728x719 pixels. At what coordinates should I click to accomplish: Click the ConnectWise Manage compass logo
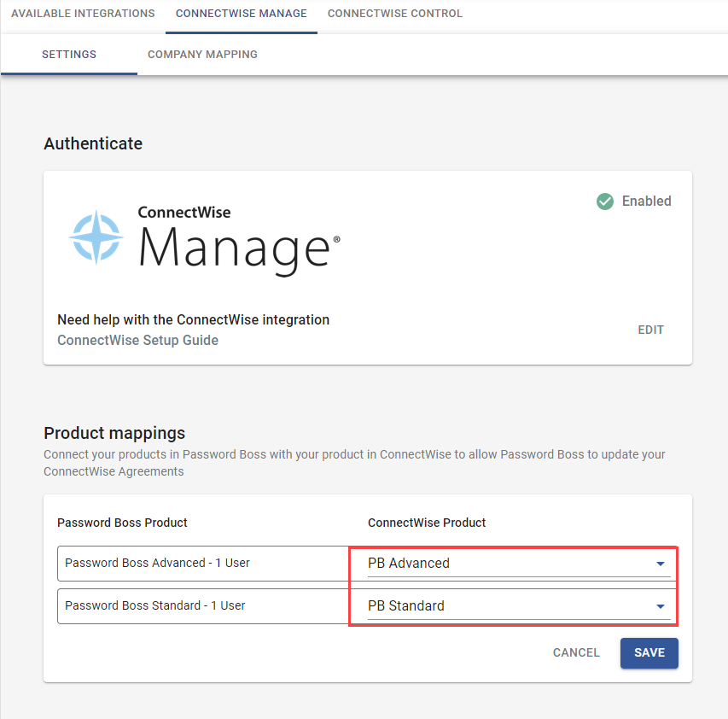(x=96, y=237)
